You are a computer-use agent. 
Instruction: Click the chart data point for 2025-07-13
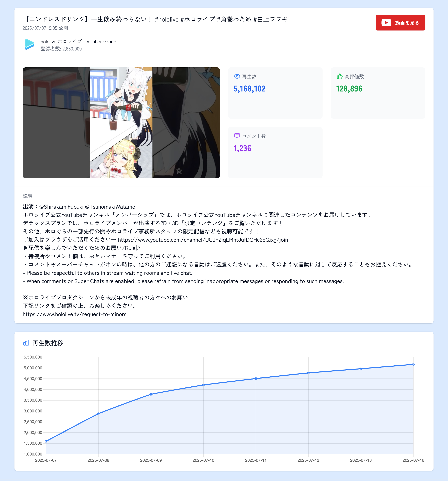click(x=361, y=369)
